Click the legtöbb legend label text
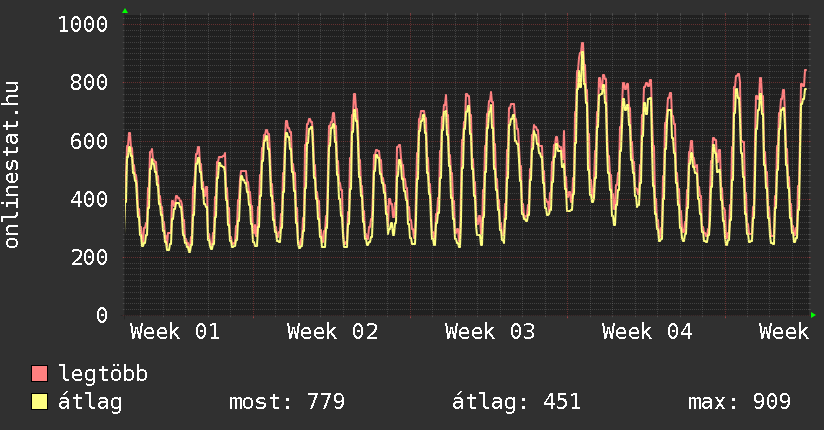The height and width of the screenshot is (430, 824). [103, 375]
